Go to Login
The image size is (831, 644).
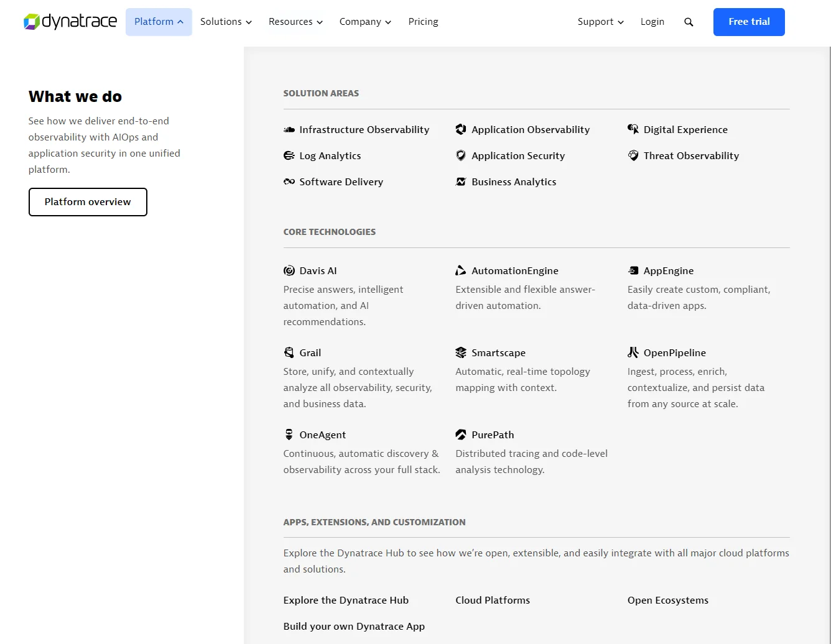tap(652, 22)
